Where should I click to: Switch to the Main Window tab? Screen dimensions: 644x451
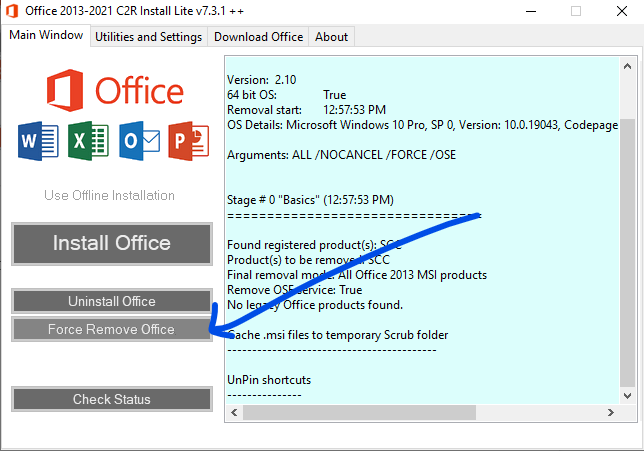click(x=46, y=35)
